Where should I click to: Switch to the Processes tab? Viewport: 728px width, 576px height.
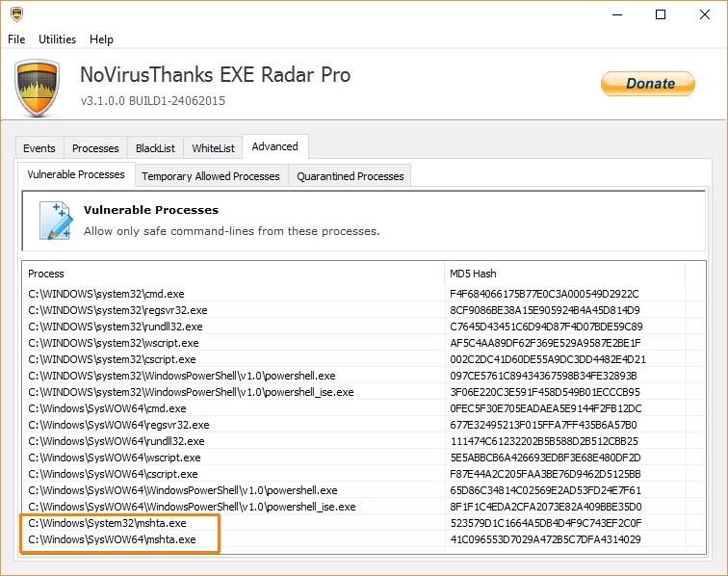[x=95, y=148]
